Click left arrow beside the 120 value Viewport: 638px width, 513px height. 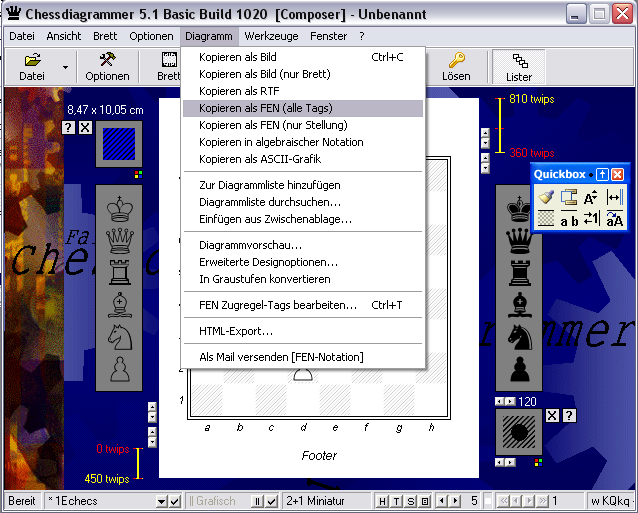point(499,402)
